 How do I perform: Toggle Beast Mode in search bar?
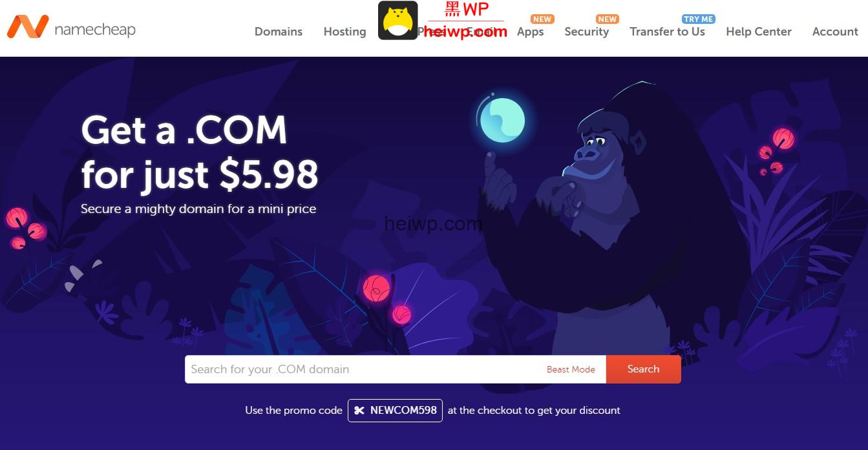571,370
